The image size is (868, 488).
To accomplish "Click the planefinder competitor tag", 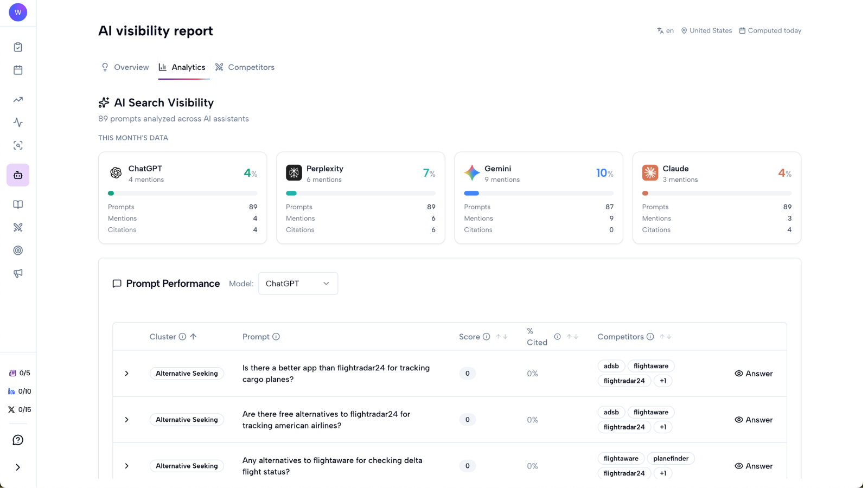I will 671,459.
